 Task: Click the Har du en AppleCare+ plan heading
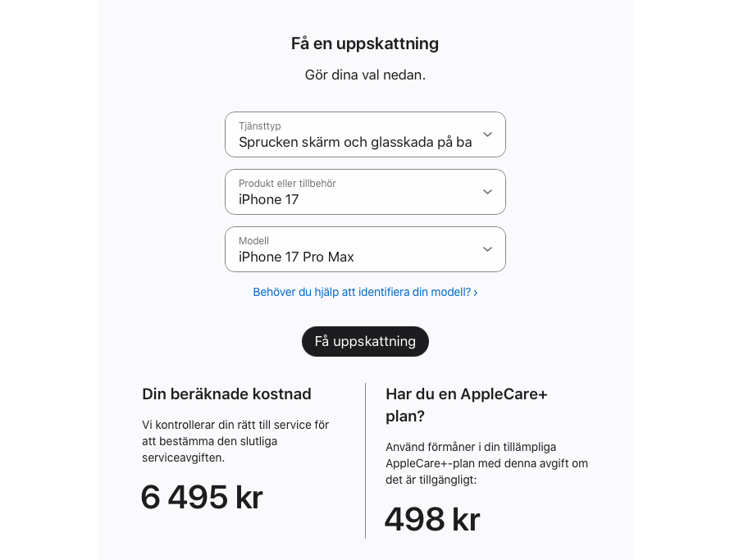(x=467, y=405)
